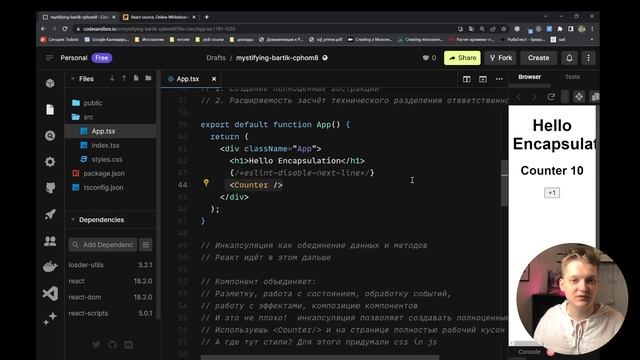This screenshot has width=640, height=360.
Task: Open a new Chrome tab
Action: (x=207, y=17)
